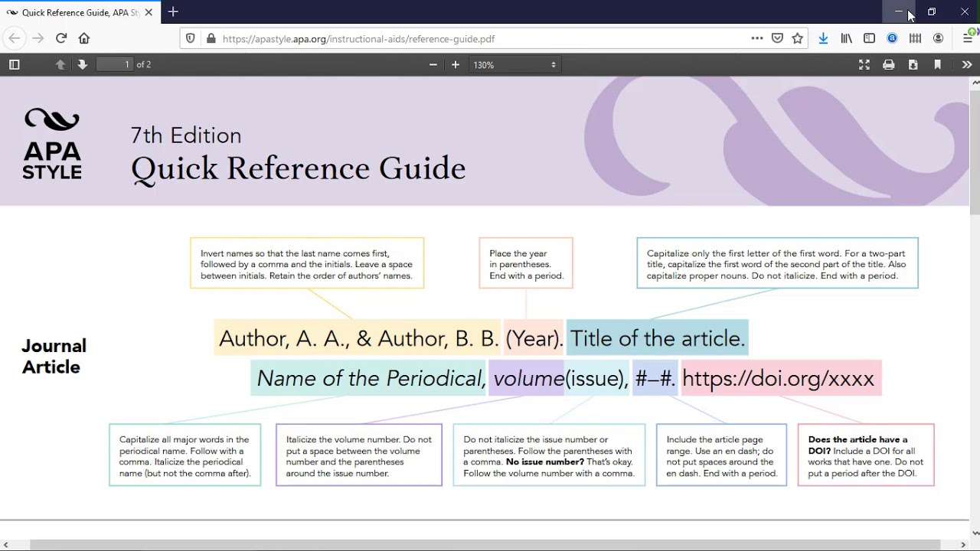Copy current view bookmark link
Viewport: 980px width, 551px height.
pos(937,65)
